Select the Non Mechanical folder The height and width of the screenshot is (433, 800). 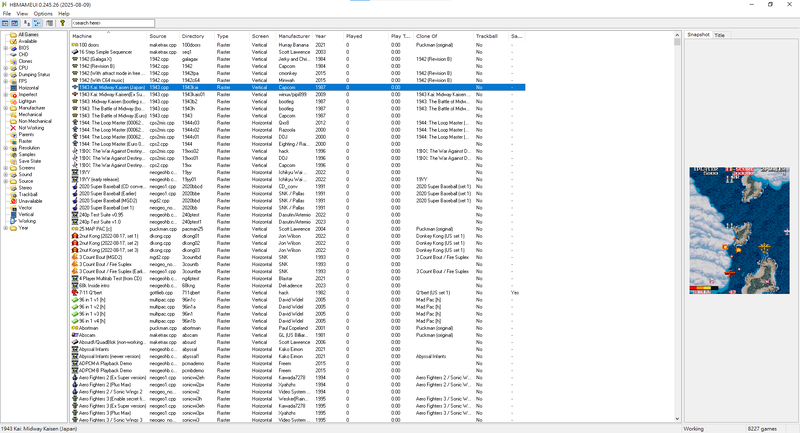pos(31,121)
